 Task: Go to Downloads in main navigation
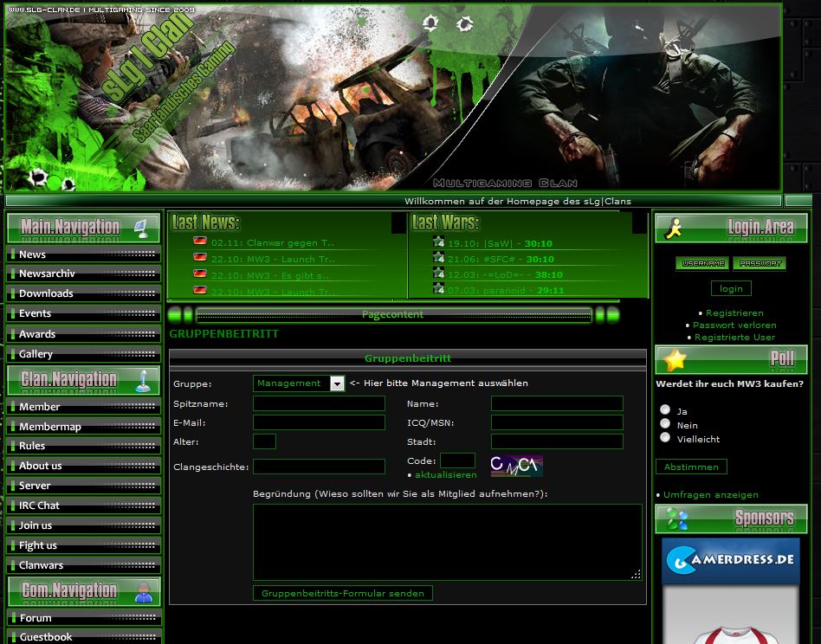[x=46, y=293]
